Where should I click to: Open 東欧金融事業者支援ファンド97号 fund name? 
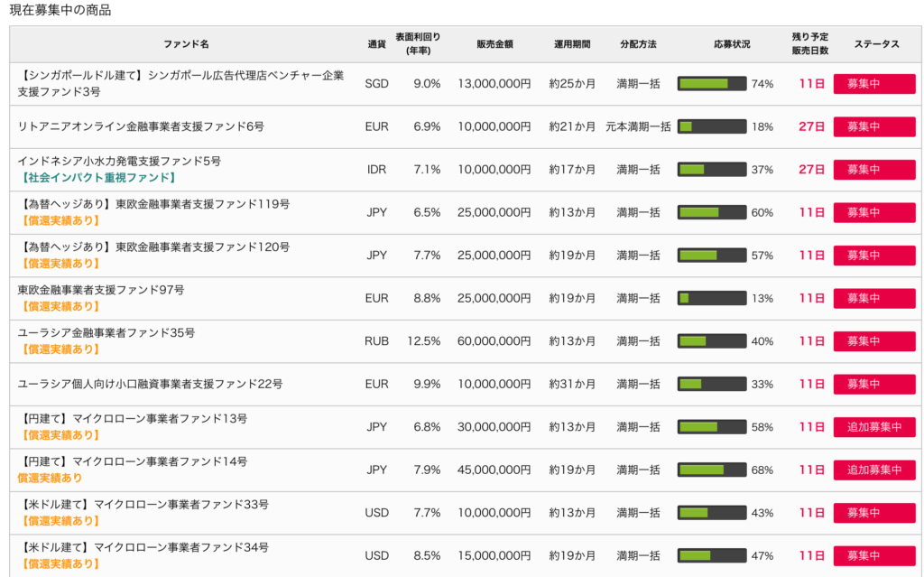tap(101, 290)
